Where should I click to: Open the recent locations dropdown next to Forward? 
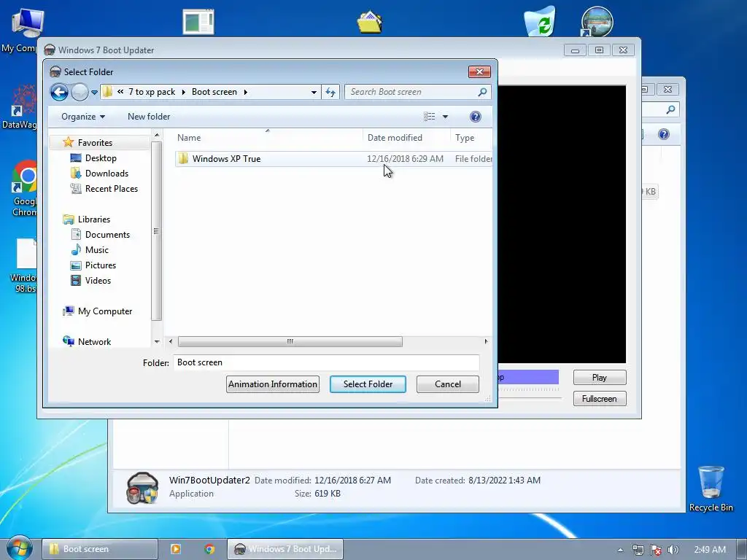(x=94, y=93)
